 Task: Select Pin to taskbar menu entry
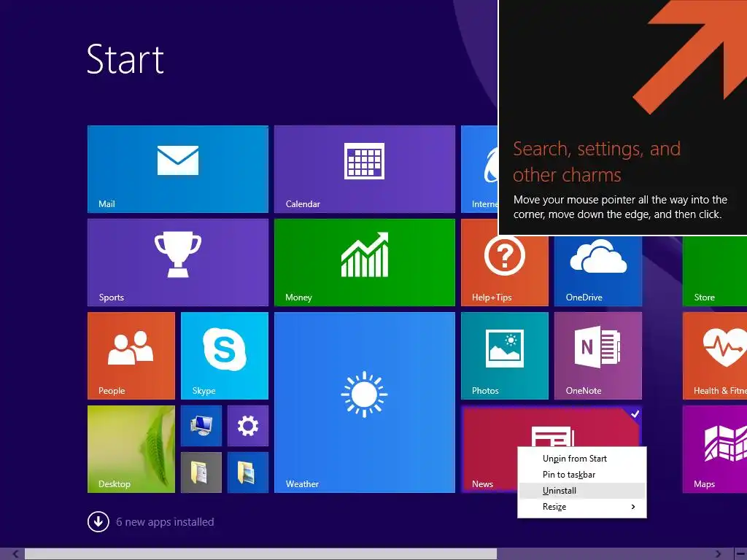click(581, 475)
